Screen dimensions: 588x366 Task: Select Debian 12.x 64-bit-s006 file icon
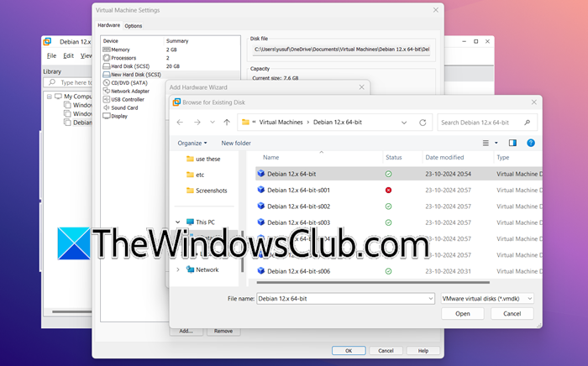pos(261,271)
